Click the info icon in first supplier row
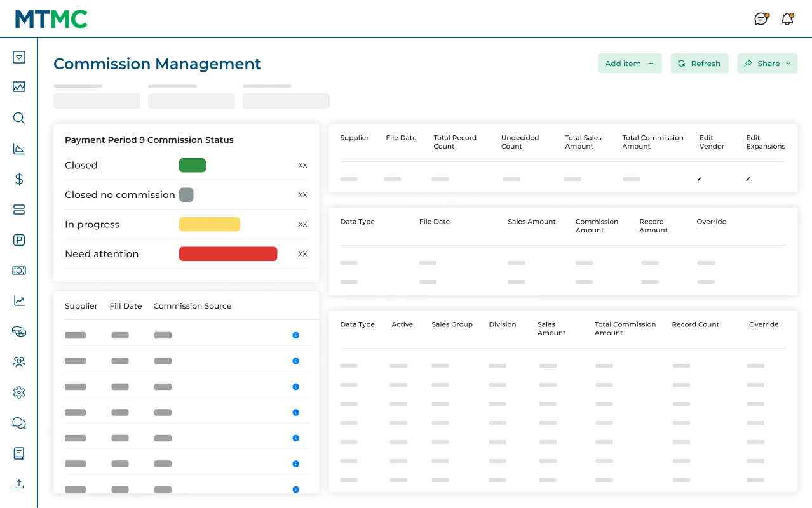Viewport: 812px width, 508px height. (x=296, y=335)
